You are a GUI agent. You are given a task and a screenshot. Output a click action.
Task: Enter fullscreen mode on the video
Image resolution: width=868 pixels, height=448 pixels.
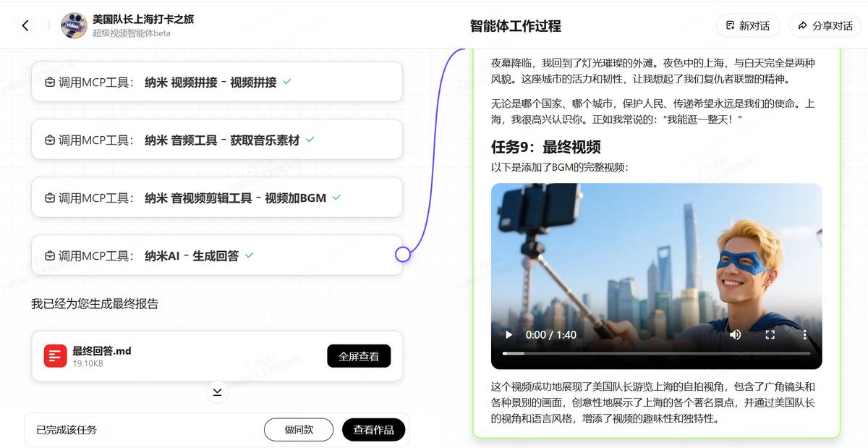pos(770,334)
